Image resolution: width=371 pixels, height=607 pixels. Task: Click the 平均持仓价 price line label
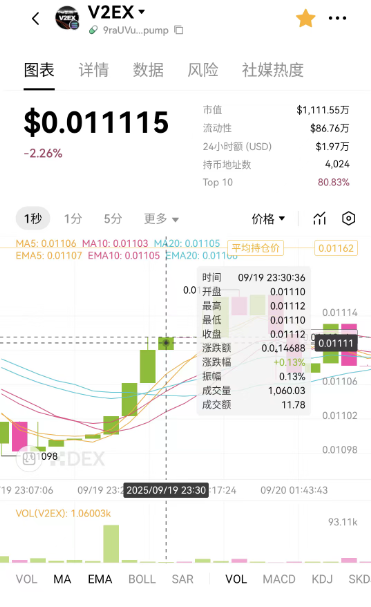point(256,248)
